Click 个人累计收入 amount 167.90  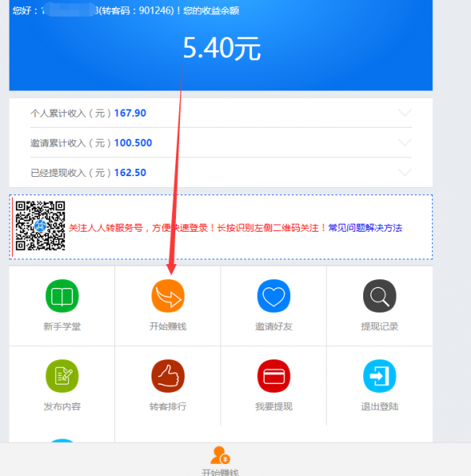[130, 113]
